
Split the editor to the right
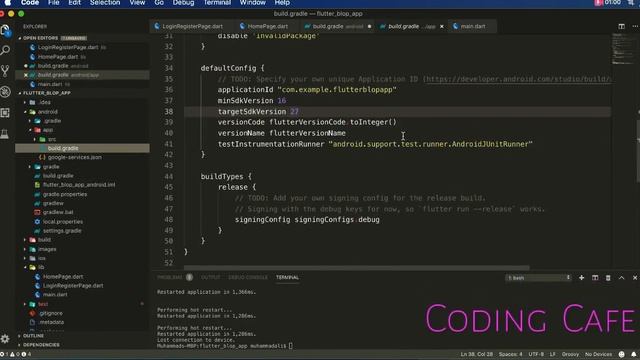[621, 26]
